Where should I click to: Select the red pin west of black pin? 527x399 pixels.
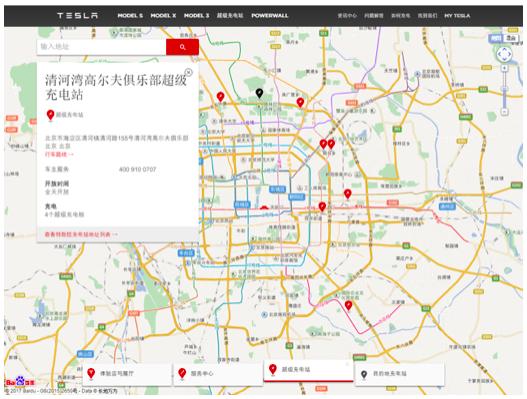click(220, 97)
